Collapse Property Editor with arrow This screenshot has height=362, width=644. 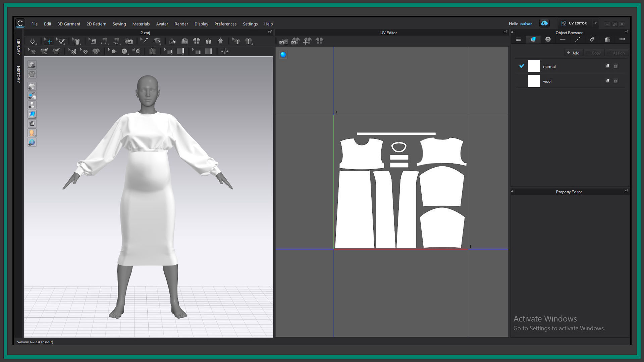pos(512,192)
